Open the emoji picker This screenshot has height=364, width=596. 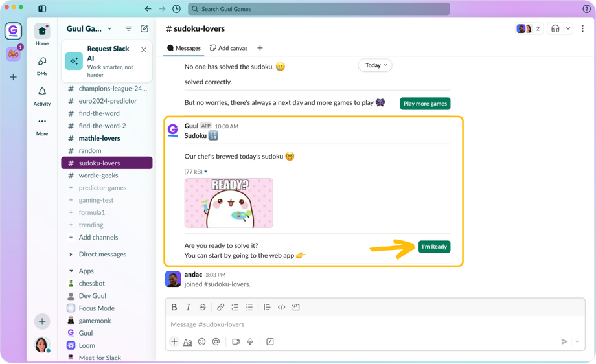(x=202, y=341)
